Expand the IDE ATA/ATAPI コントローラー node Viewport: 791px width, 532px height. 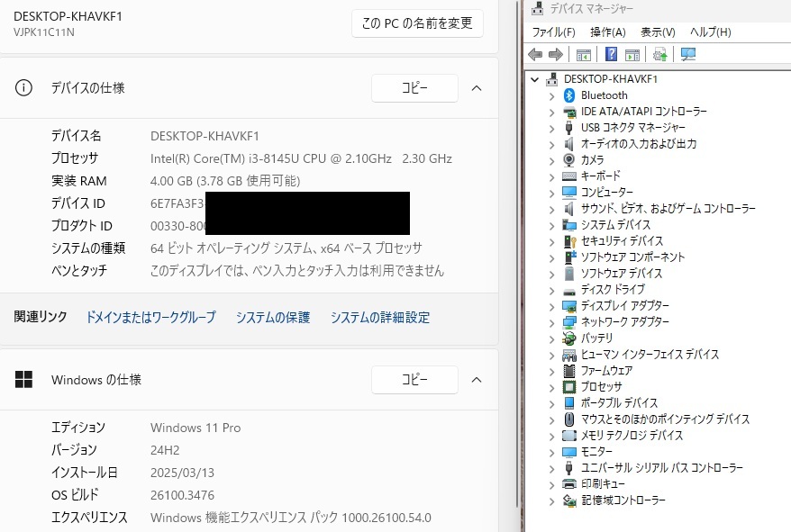[x=551, y=112]
